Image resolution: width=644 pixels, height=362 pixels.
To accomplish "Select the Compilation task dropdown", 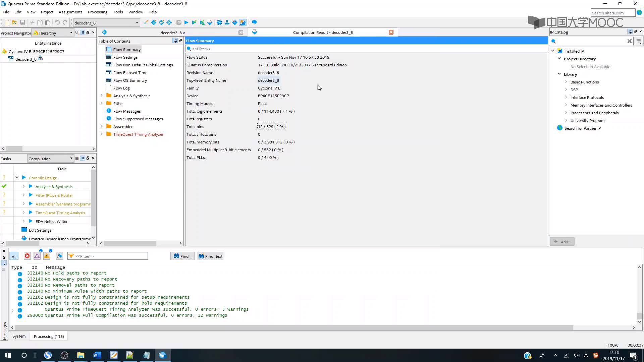I will (x=50, y=158).
